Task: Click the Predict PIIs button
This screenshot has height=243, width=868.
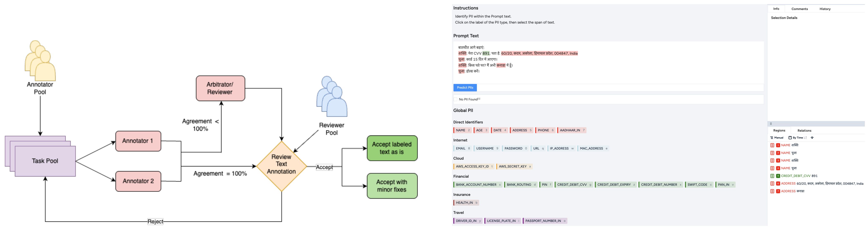Action: [x=465, y=87]
